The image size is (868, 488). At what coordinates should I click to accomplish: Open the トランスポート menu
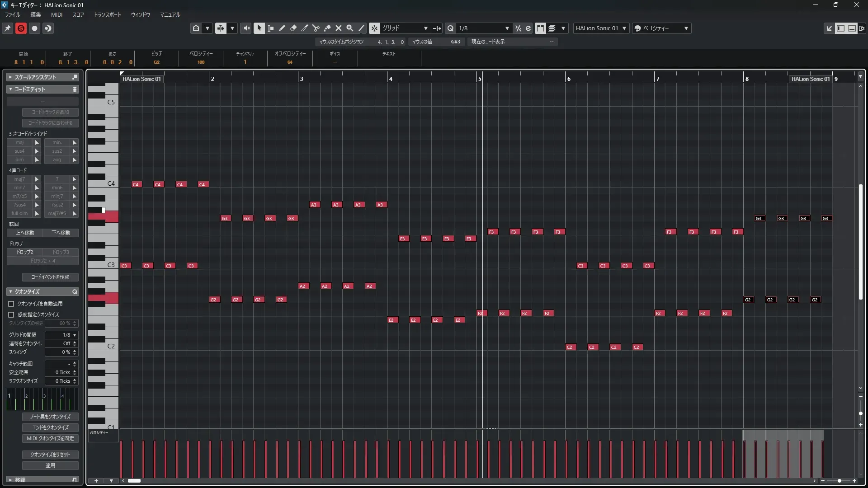107,14
